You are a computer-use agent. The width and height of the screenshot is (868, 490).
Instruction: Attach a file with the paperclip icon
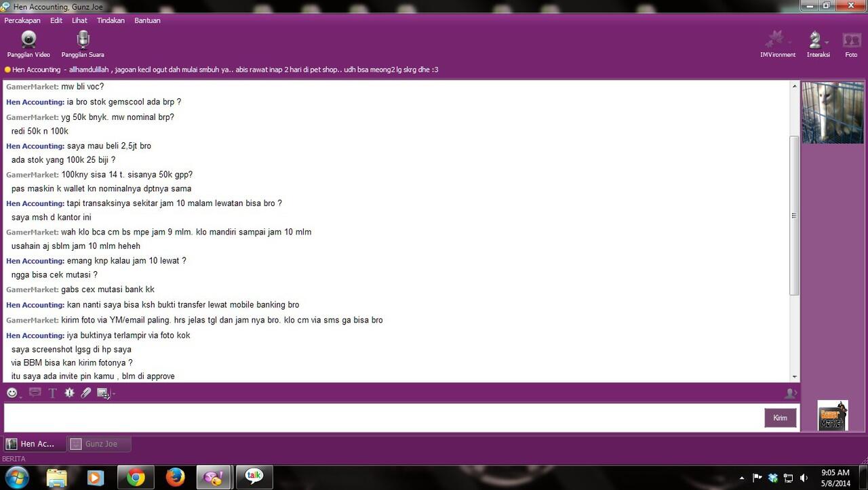click(85, 392)
